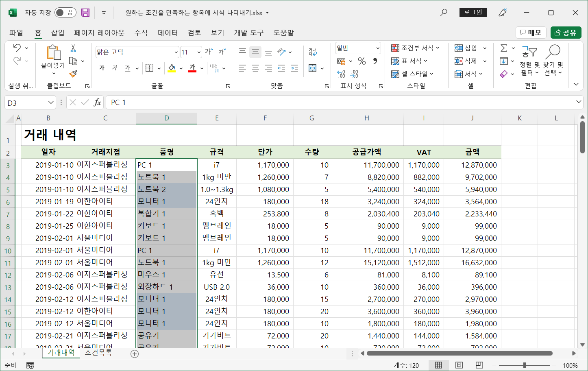
Task: Click 삽입 cells button
Action: [x=466, y=48]
